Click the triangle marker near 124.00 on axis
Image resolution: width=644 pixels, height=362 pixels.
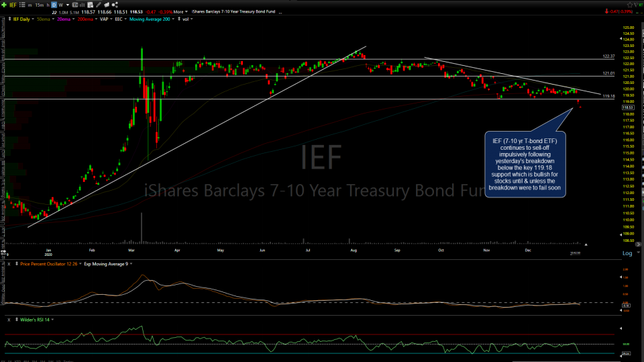(621, 39)
